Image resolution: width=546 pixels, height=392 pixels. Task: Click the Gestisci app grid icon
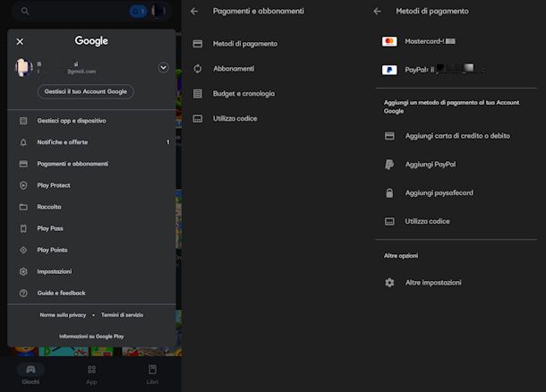point(23,121)
